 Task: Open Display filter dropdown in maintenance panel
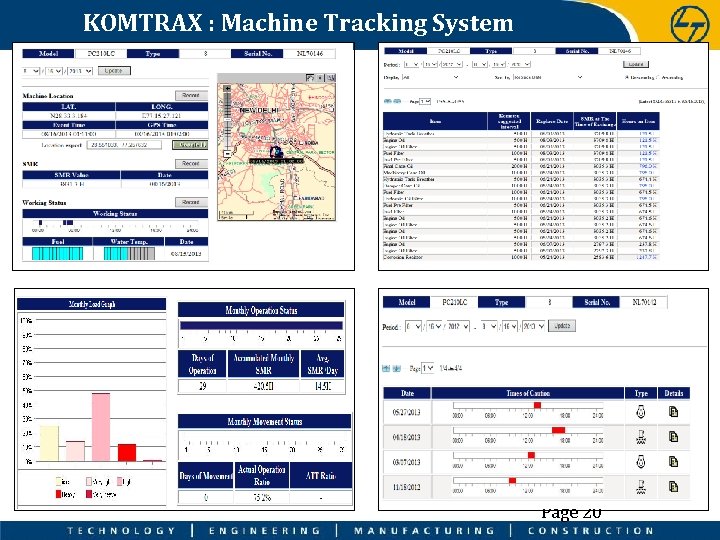430,77
